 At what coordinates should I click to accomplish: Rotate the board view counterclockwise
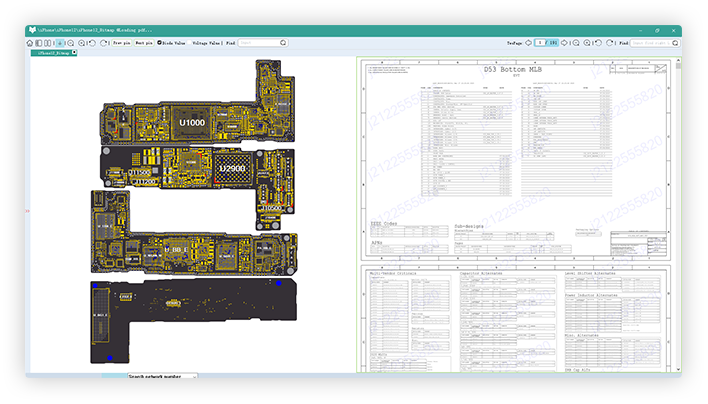pos(92,43)
